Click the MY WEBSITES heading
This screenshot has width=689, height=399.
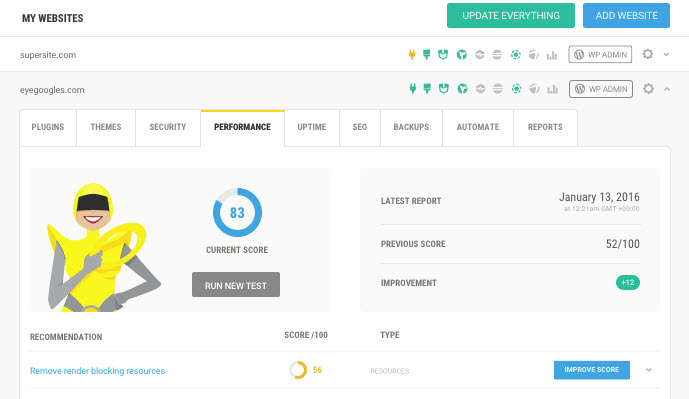(53, 18)
